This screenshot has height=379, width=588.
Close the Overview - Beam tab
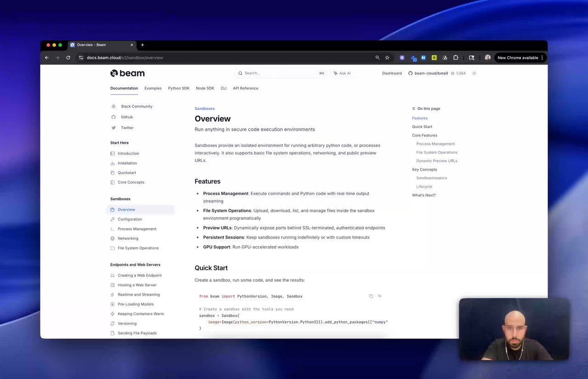coord(132,45)
